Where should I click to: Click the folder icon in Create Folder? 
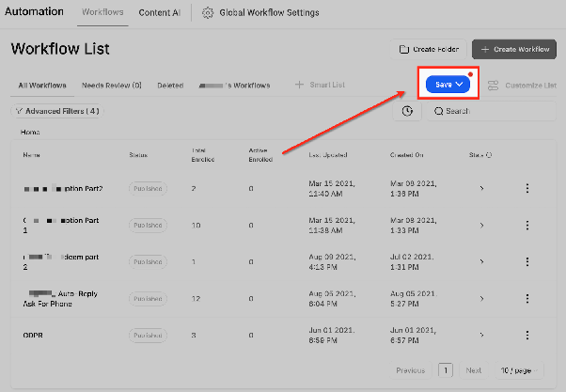point(404,50)
